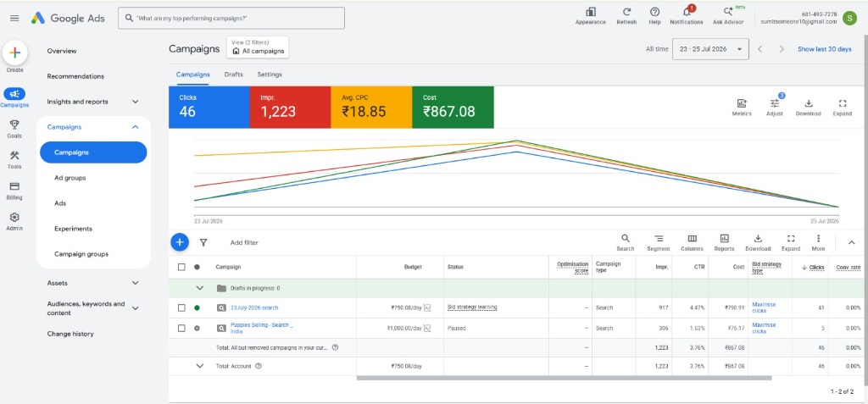Collapse Drafts in progress row
Viewport: 868px width, 404px height.
[x=200, y=288]
